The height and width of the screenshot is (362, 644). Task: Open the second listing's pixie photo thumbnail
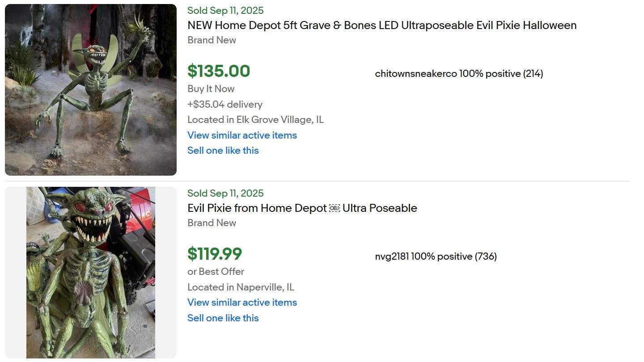click(90, 273)
